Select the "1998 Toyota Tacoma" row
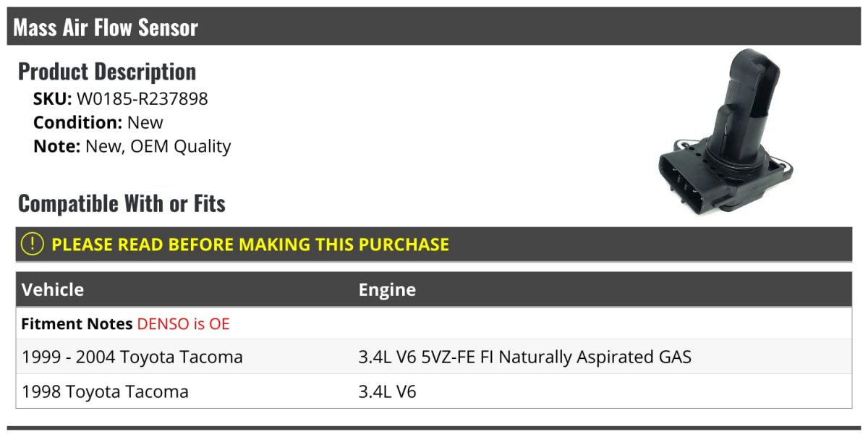The width and height of the screenshot is (868, 437). [x=106, y=391]
